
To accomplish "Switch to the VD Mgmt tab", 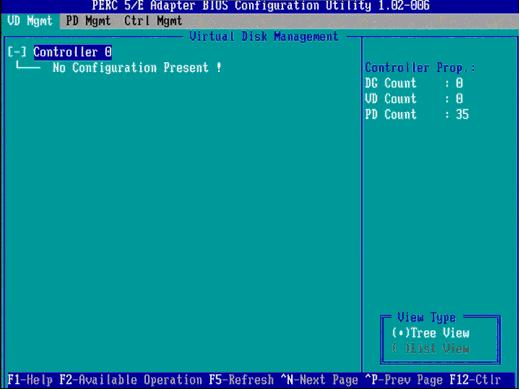I will coord(30,21).
